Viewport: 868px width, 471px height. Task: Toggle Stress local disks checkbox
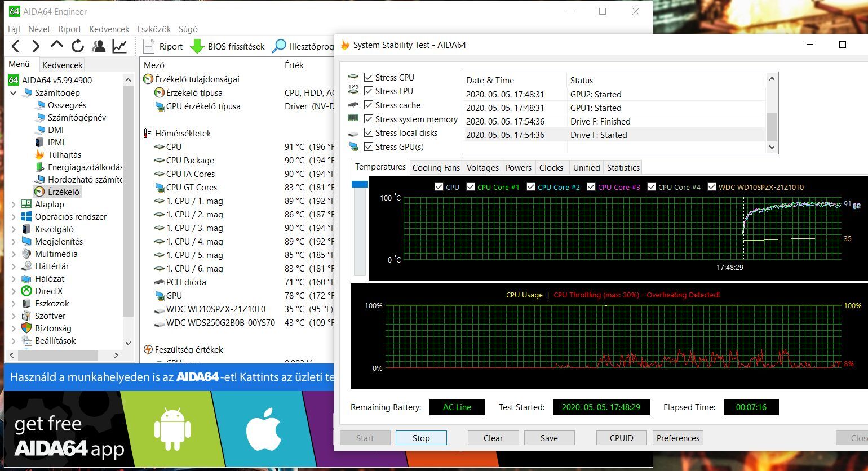tap(369, 132)
